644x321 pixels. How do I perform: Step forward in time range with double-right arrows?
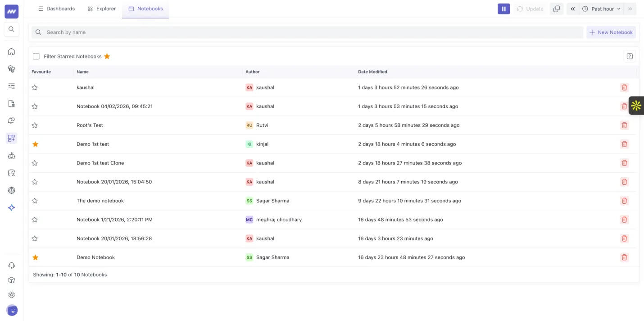tap(630, 9)
